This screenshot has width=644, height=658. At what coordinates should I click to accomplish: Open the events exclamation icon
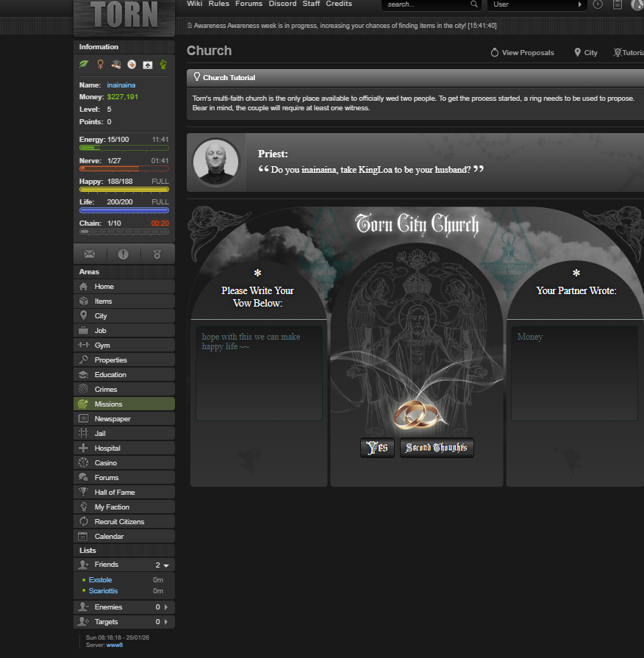click(x=124, y=254)
